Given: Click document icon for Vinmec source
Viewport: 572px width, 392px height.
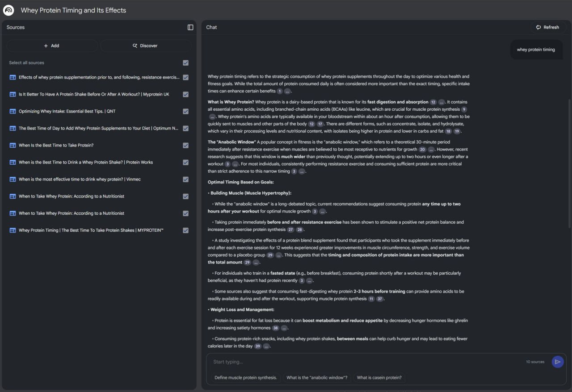Looking at the screenshot, I should tap(13, 179).
